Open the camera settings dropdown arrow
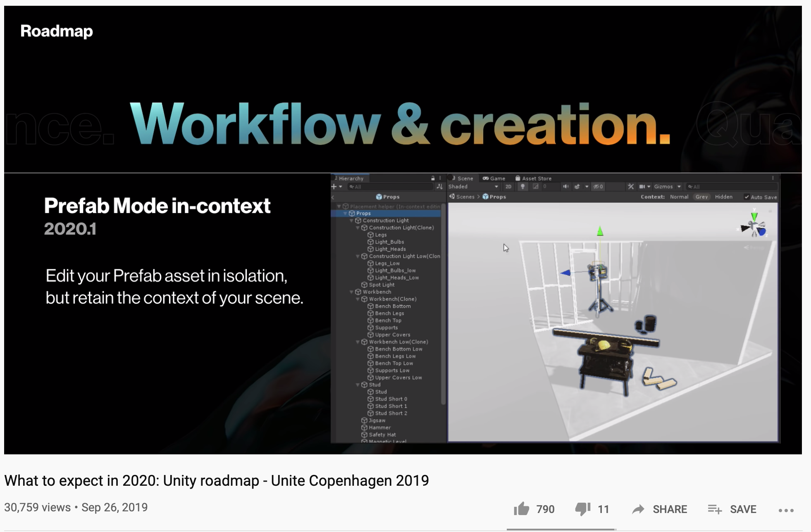811x532 pixels. point(649,187)
